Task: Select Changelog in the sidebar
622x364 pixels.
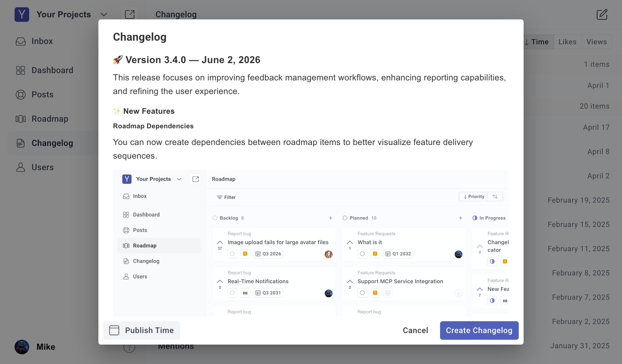Action: pyautogui.click(x=52, y=143)
